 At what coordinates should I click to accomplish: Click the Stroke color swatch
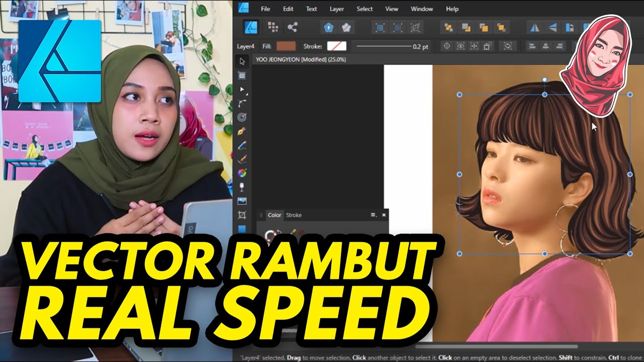[337, 46]
